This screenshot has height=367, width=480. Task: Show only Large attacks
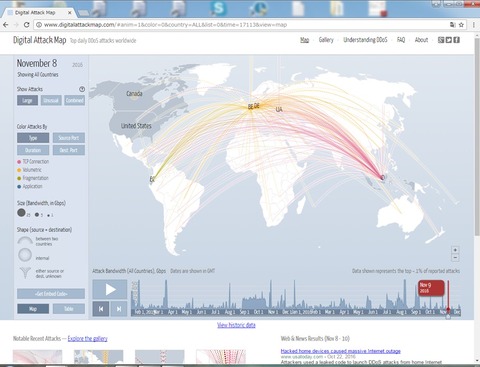point(27,100)
